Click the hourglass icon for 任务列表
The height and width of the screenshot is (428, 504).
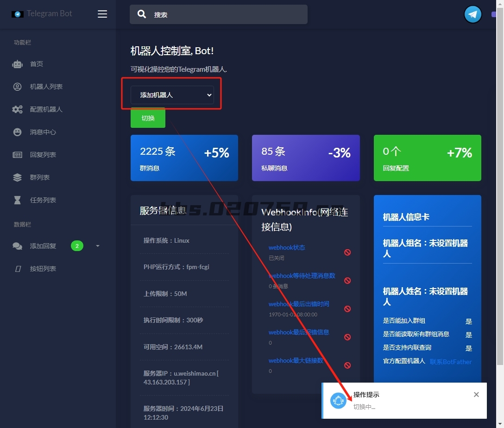click(x=18, y=200)
